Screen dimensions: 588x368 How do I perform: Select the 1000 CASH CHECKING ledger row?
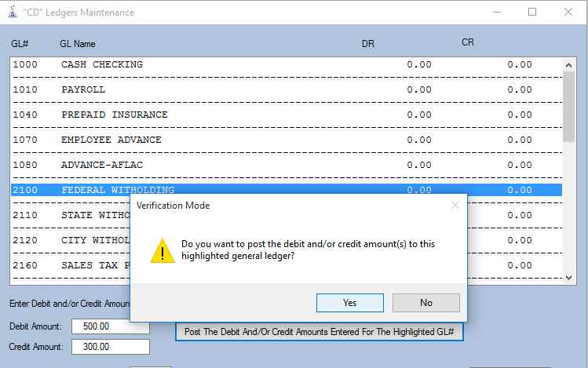(287, 64)
